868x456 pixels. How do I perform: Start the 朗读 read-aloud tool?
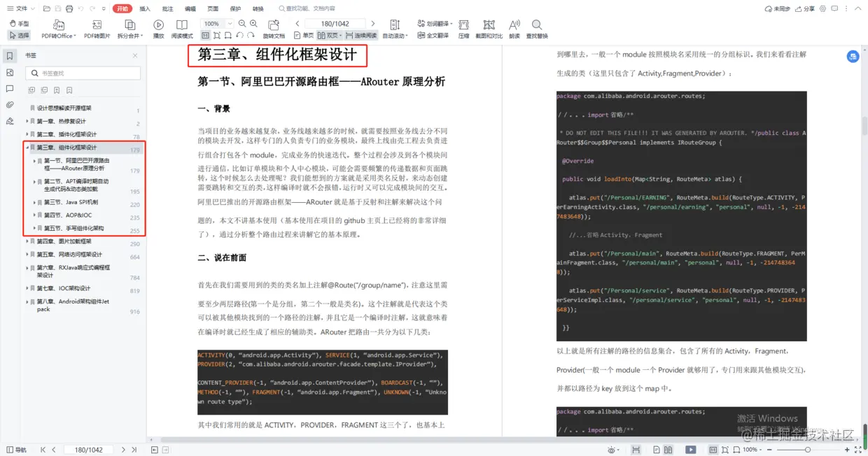pos(514,29)
